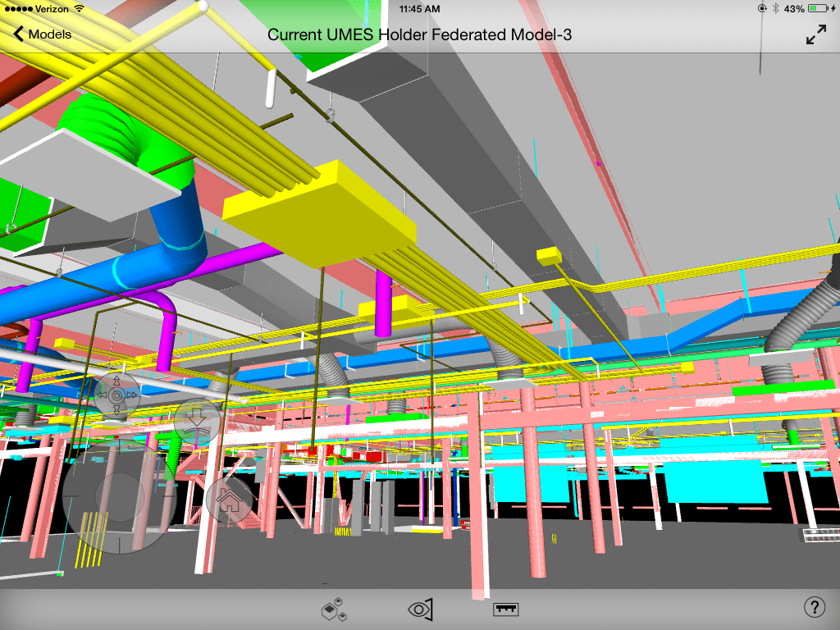Tap the walk joystick inner circle

[x=120, y=495]
